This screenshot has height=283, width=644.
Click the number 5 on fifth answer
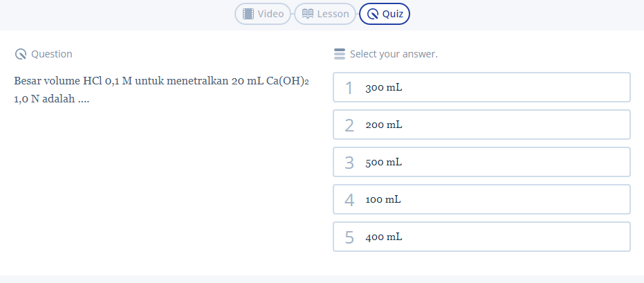[x=349, y=237]
